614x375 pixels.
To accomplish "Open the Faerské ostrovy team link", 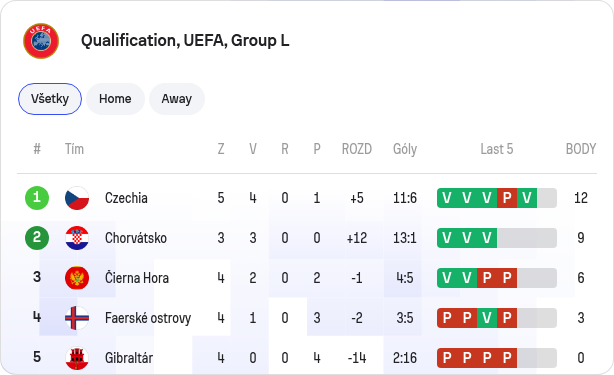I will 148,318.
